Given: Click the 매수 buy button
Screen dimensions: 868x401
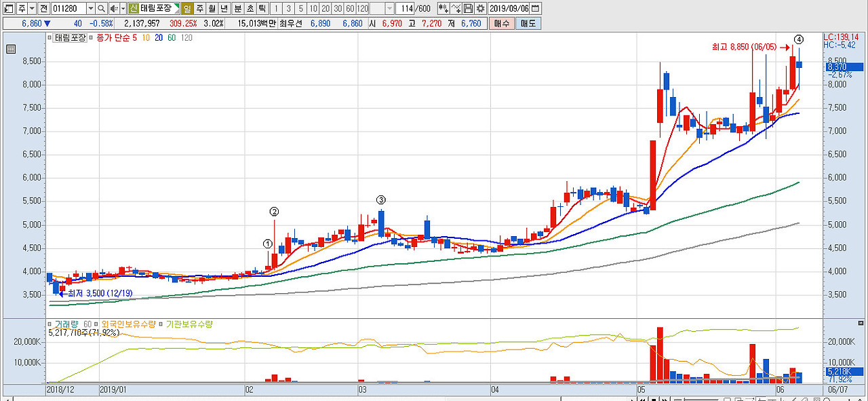Looking at the screenshot, I should pyautogui.click(x=502, y=23).
